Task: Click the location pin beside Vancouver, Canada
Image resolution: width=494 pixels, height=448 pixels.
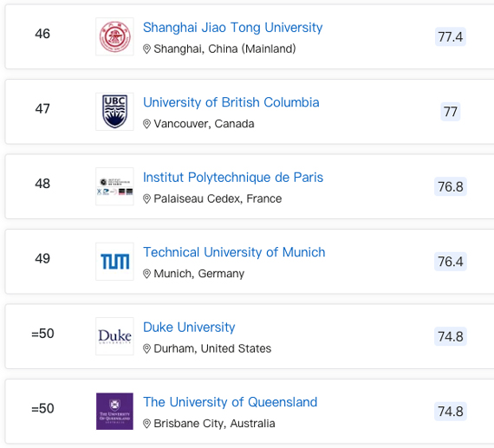Action: (x=146, y=124)
